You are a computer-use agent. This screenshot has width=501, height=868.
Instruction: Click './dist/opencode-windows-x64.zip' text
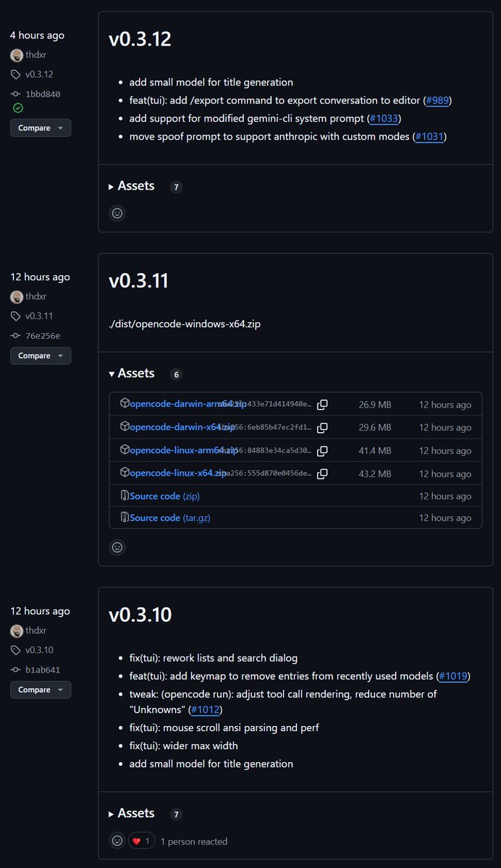pyautogui.click(x=185, y=324)
